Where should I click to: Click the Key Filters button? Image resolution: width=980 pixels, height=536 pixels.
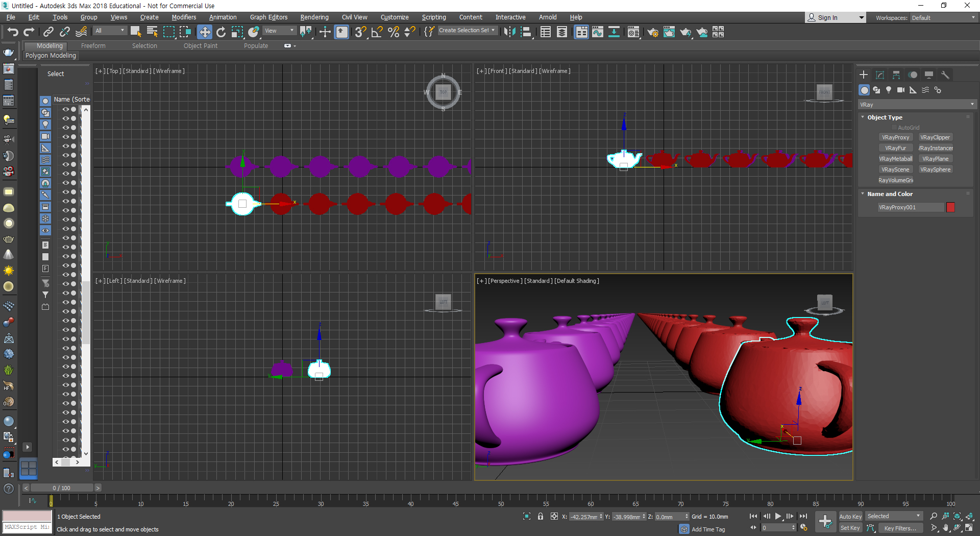[x=900, y=528]
